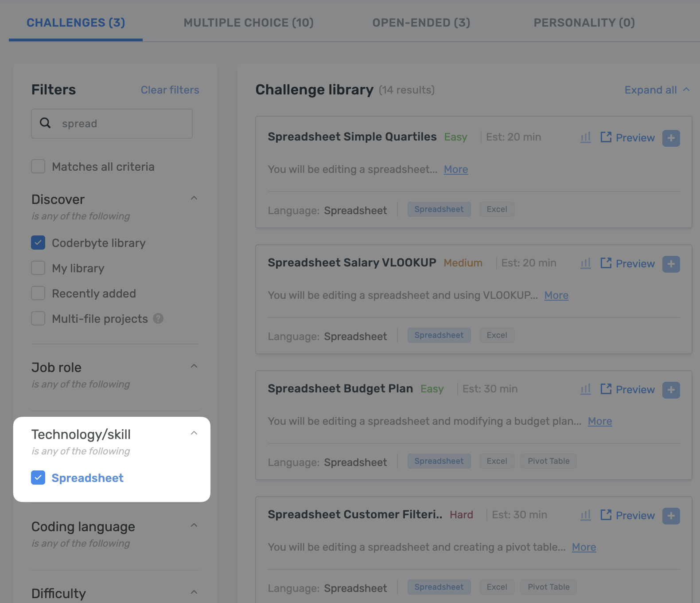Screen dimensions: 700x603
Task: Click the plus icon on Spreadsheet Budget Plan
Action: (x=671, y=390)
